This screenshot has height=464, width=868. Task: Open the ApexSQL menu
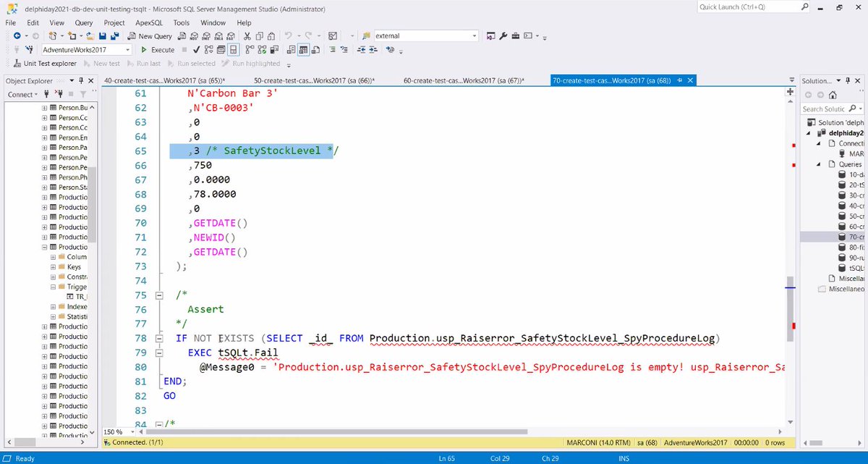150,22
